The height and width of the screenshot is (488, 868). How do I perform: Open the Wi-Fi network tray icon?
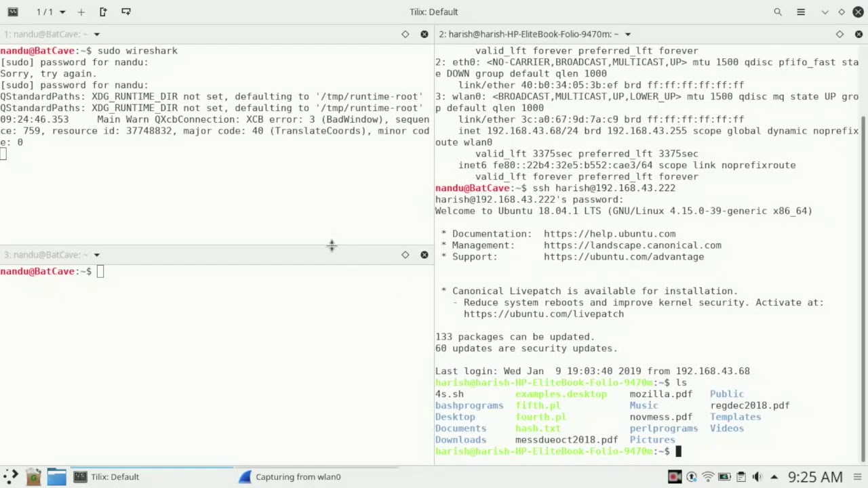coord(708,476)
